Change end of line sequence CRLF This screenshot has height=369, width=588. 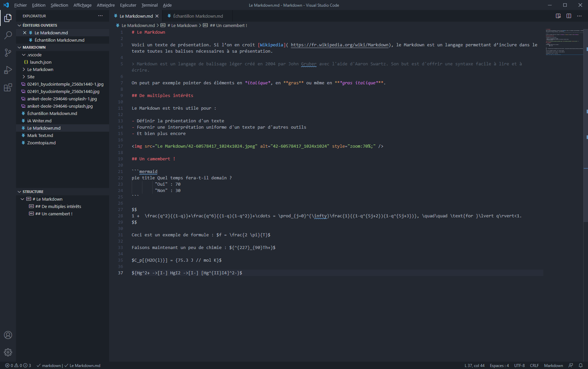coord(534,365)
